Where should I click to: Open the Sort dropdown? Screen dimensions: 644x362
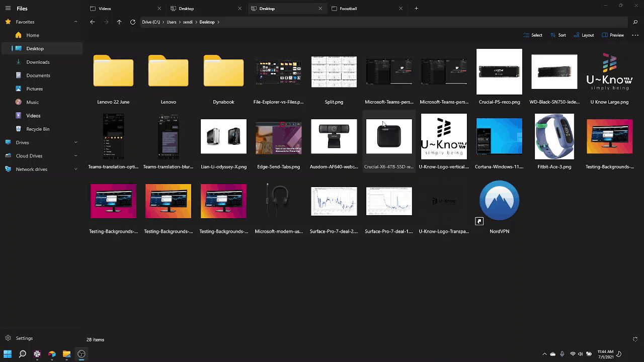coord(558,35)
